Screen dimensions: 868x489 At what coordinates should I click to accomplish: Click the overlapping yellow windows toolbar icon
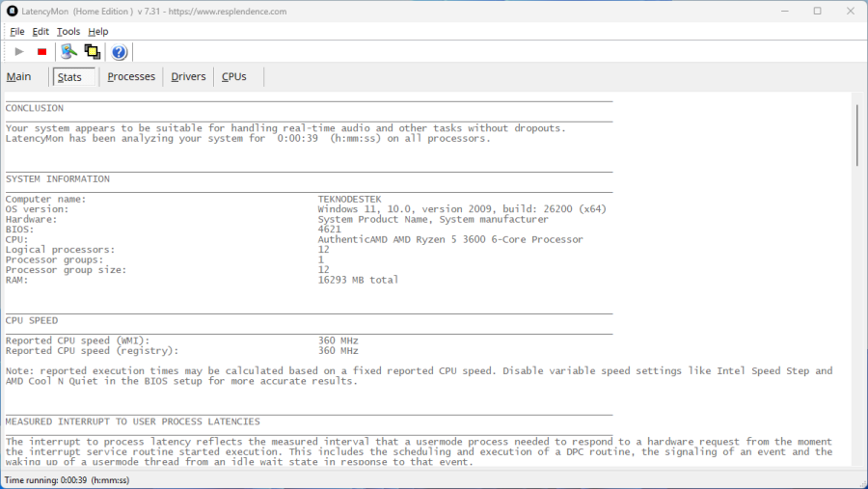(93, 52)
